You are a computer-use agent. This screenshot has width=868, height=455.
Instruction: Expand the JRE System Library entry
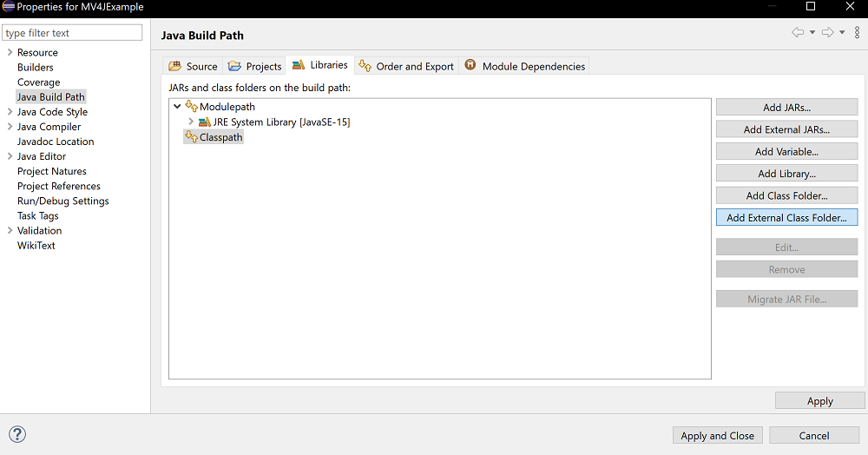191,122
